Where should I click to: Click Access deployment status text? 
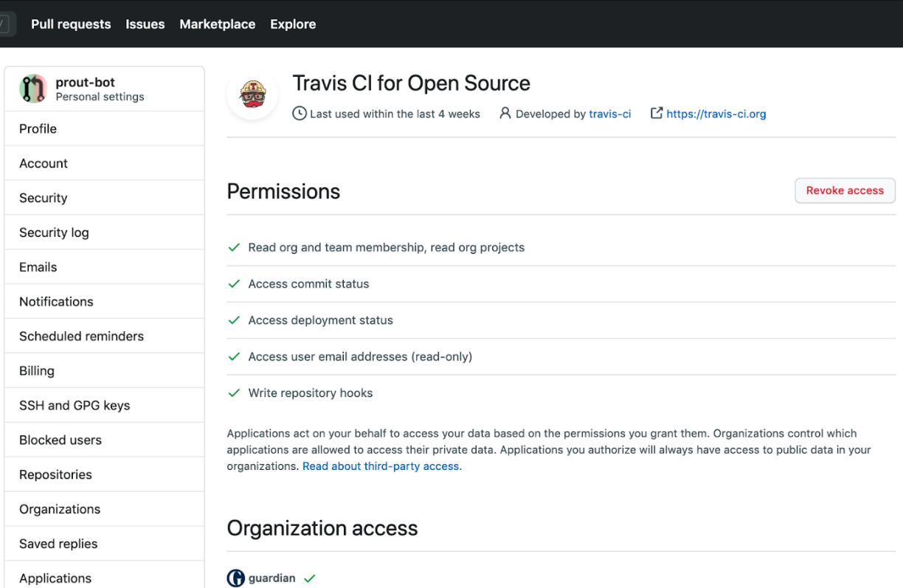[321, 320]
